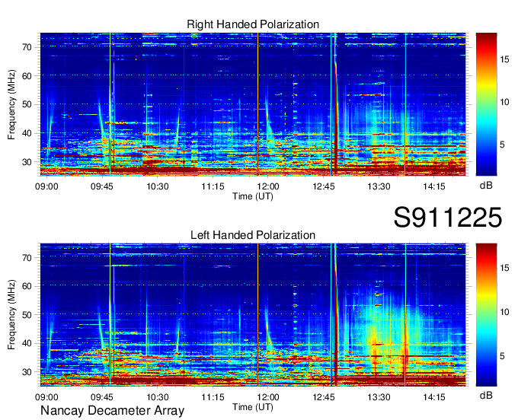Screen dimensions: 518x420
Task: Click the 10 dB tick on Left Handed colorbar
Action: point(504,312)
